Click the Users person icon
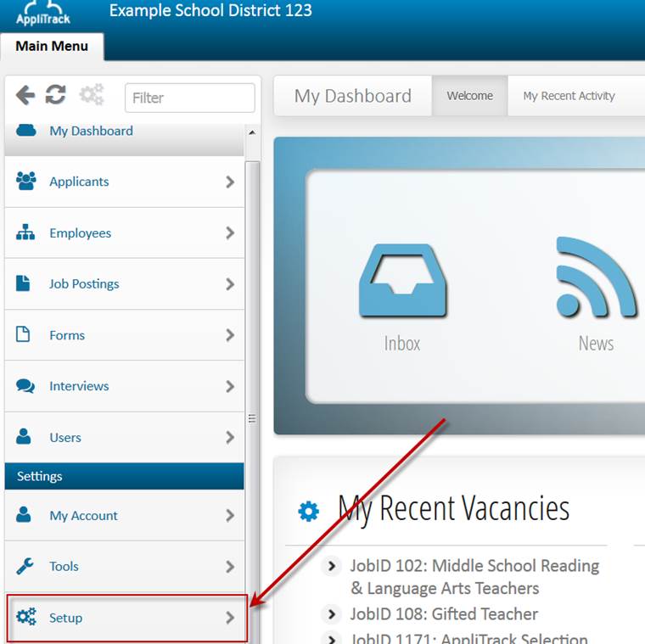Image resolution: width=645 pixels, height=644 pixels. [24, 436]
